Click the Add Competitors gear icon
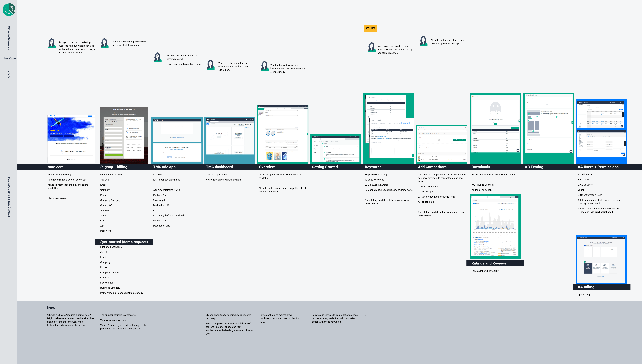Image resolution: width=642 pixels, height=364 pixels. click(465, 127)
